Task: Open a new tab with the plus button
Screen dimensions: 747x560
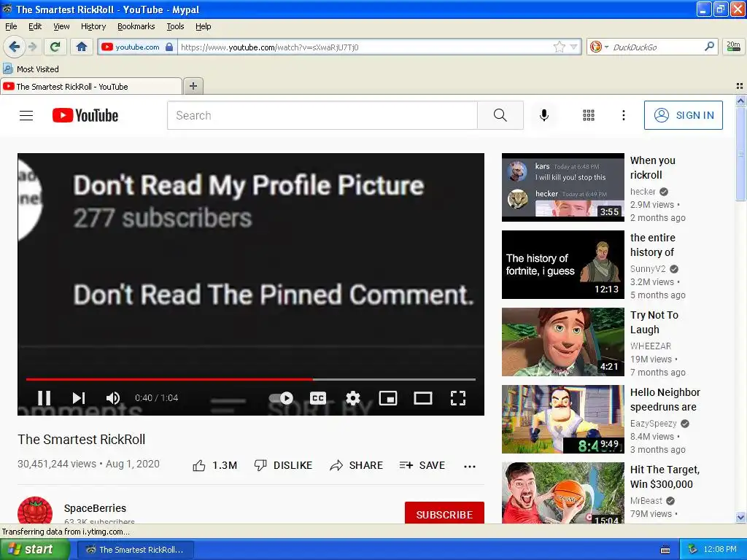Action: point(193,86)
